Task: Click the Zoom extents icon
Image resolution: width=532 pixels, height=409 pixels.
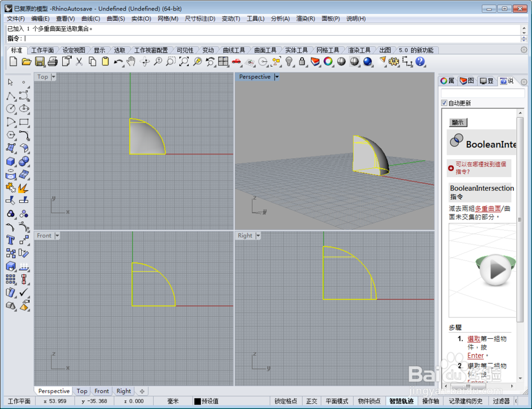Action: 184,61
